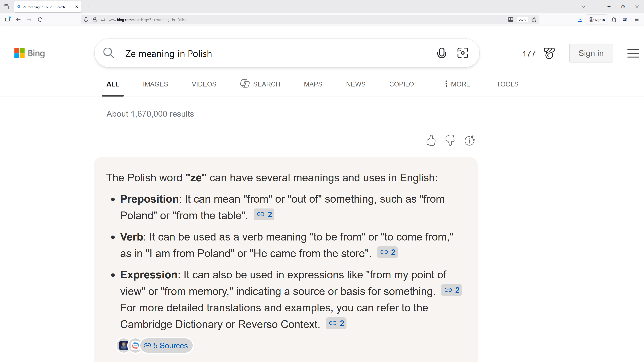This screenshot has width=644, height=362.
Task: Click the microphone voice search icon
Action: (442, 53)
